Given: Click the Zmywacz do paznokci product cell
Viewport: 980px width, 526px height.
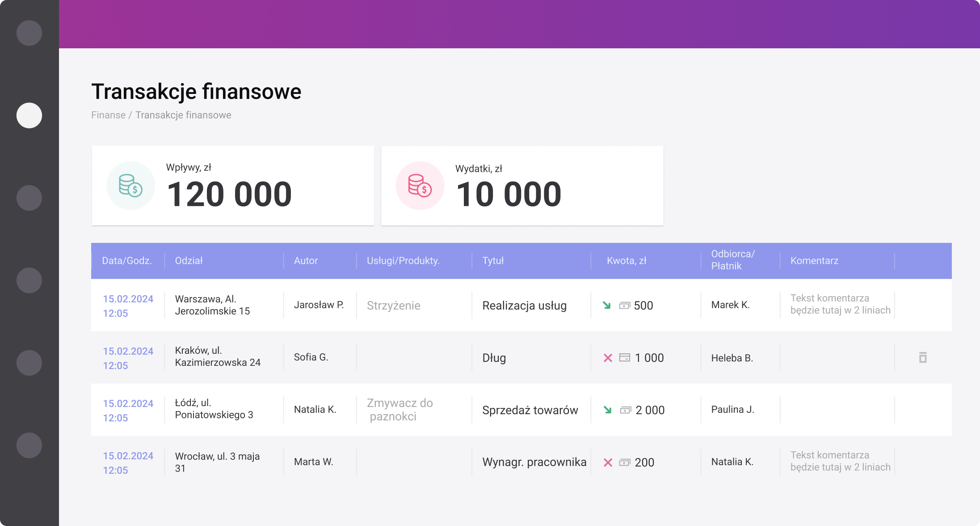Looking at the screenshot, I should [400, 410].
